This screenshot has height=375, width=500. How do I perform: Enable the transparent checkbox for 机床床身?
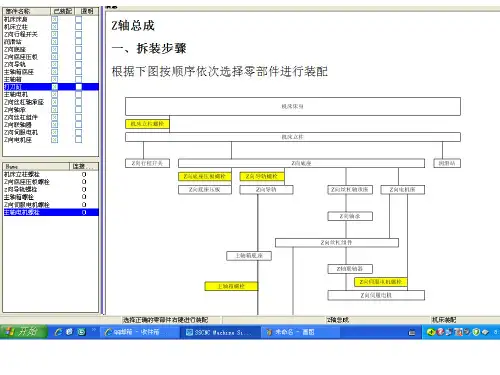[x=78, y=19]
